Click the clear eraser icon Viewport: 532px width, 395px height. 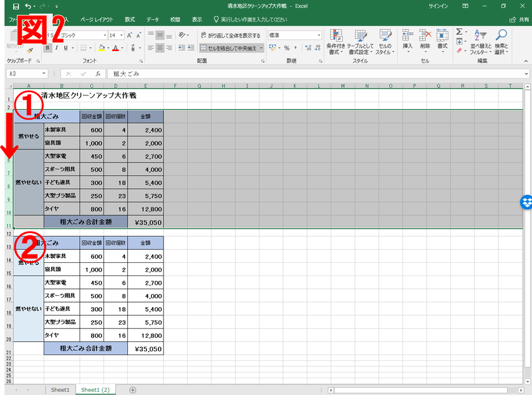click(459, 50)
